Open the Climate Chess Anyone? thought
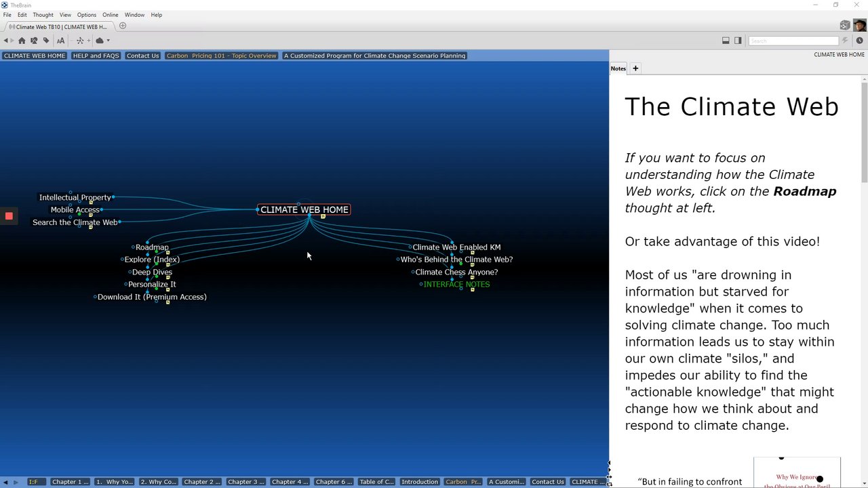The height and width of the screenshot is (488, 868). 456,272
